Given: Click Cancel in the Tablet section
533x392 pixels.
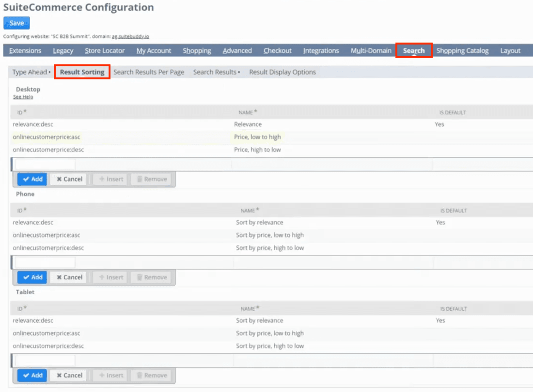Looking at the screenshot, I should pyautogui.click(x=69, y=376).
